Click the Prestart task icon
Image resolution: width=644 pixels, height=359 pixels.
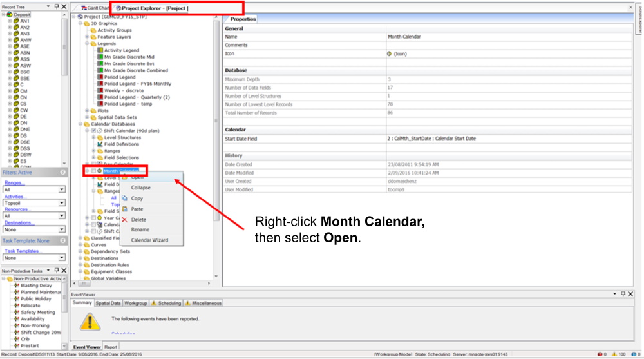[x=17, y=346]
